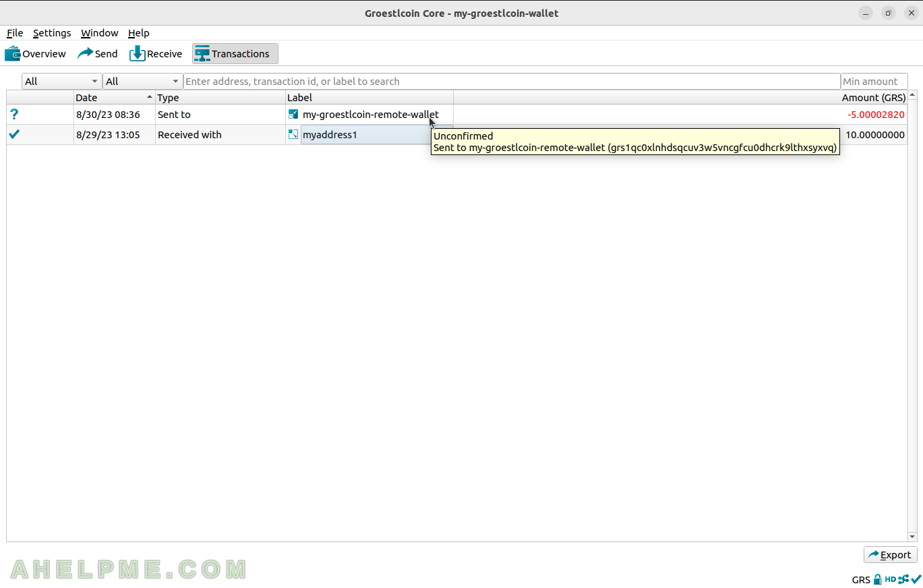Open the date range All dropdown
The width and height of the screenshot is (923, 588).
pyautogui.click(x=61, y=82)
